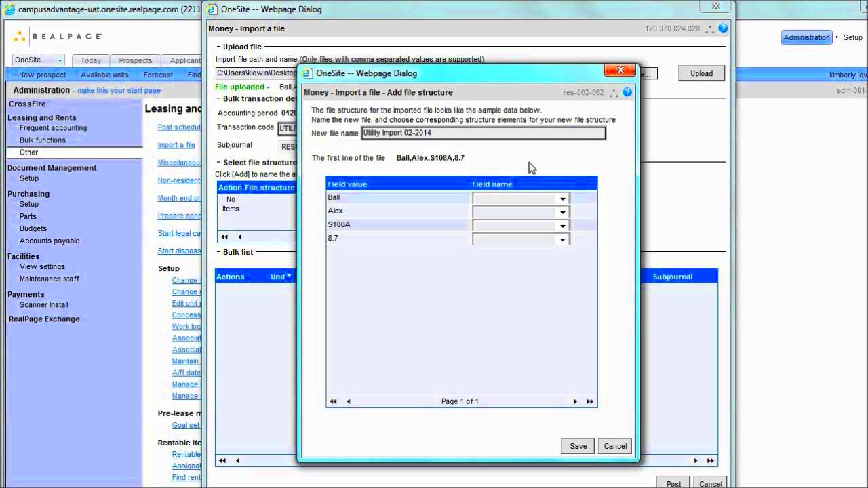Jump to first page of Bulk list
The height and width of the screenshot is (488, 868).
(x=222, y=460)
